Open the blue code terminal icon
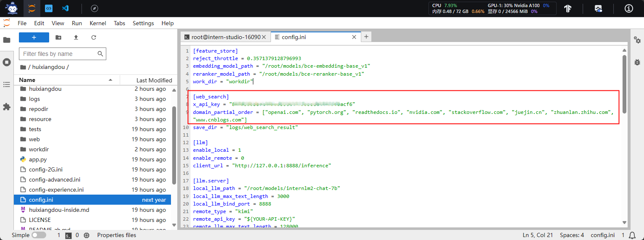Image resolution: width=644 pixels, height=240 pixels. pos(49,8)
